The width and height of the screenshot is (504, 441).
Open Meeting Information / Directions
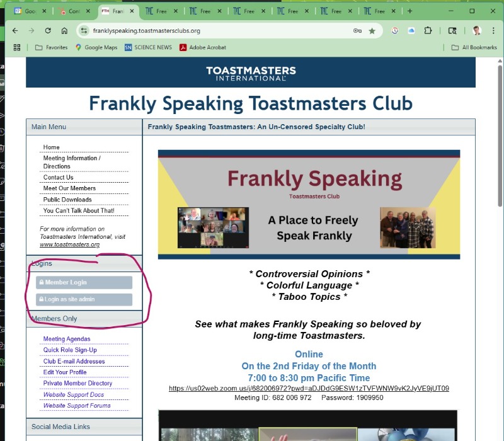(72, 162)
